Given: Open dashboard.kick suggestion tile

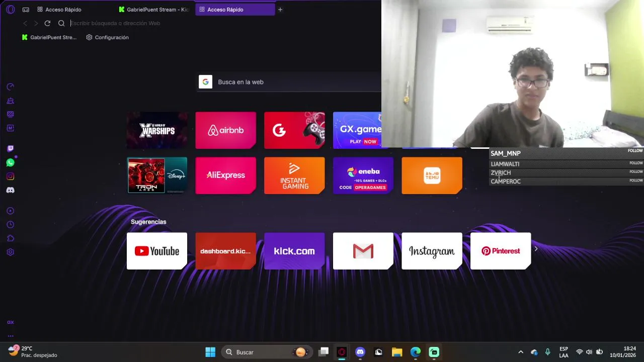Looking at the screenshot, I should [225, 251].
